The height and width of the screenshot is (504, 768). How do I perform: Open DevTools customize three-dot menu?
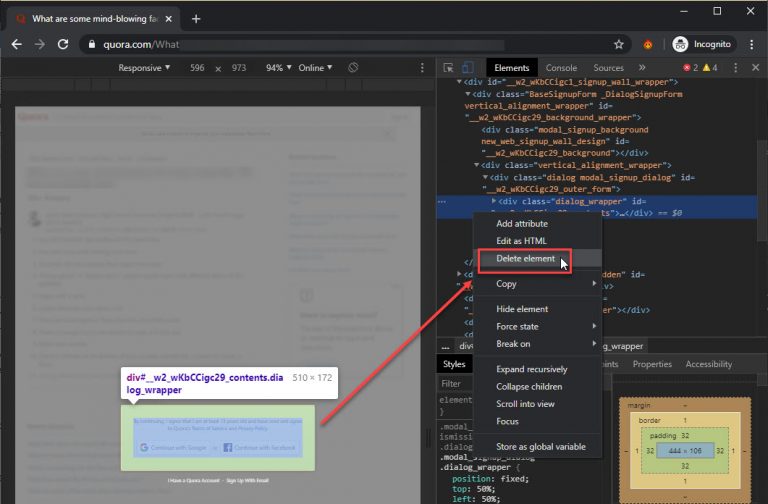[735, 68]
